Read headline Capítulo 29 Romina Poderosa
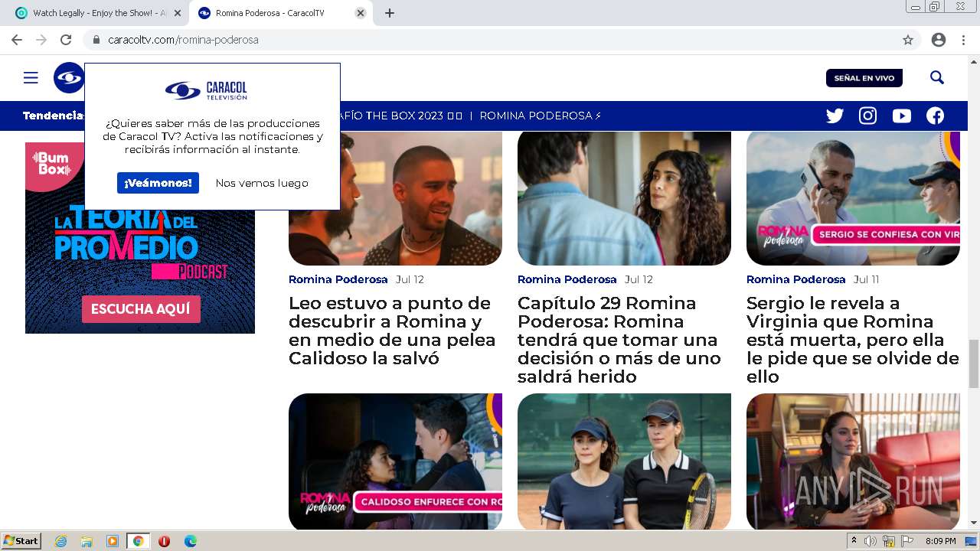The image size is (980, 551). (619, 340)
